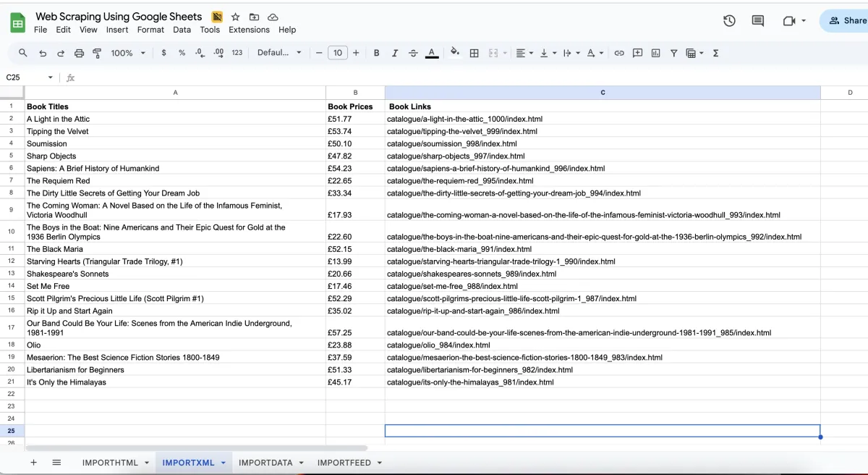This screenshot has width=868, height=475.
Task: Open more number formats (123)
Action: click(237, 53)
